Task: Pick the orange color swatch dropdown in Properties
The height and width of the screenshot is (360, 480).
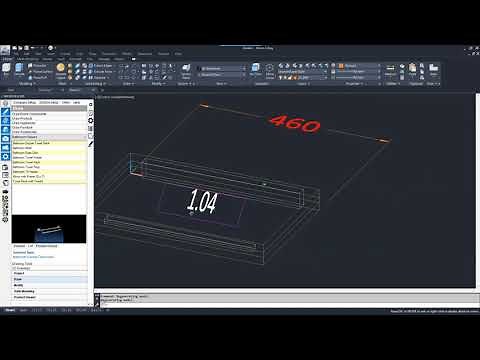Action: point(357,66)
